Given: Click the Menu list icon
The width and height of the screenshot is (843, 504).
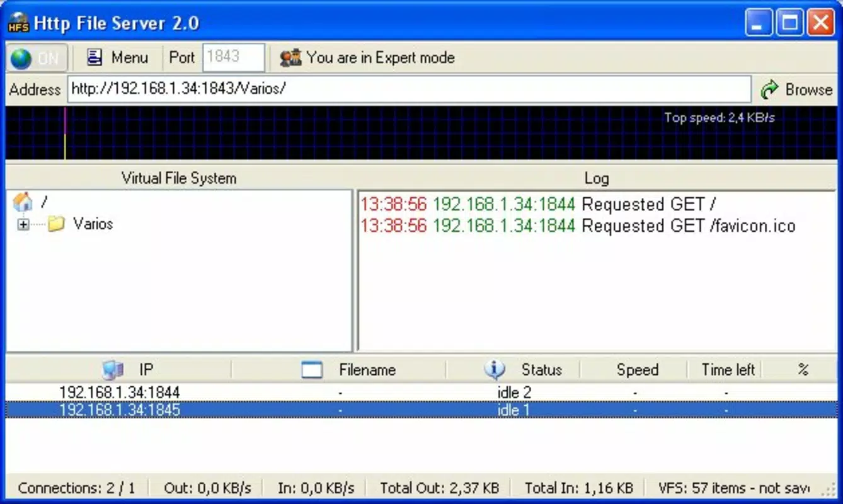Looking at the screenshot, I should click(x=95, y=57).
